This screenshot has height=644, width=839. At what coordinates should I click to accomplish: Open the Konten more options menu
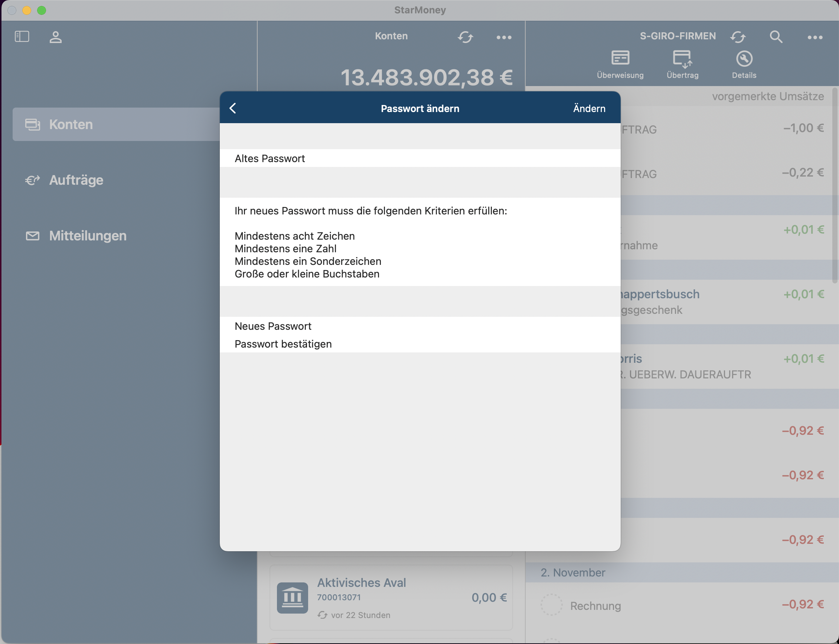[x=504, y=37]
